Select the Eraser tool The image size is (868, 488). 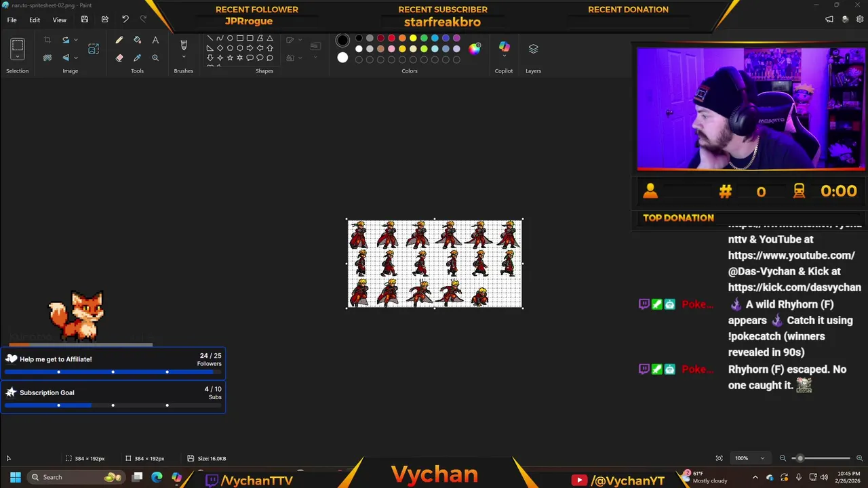pos(119,58)
